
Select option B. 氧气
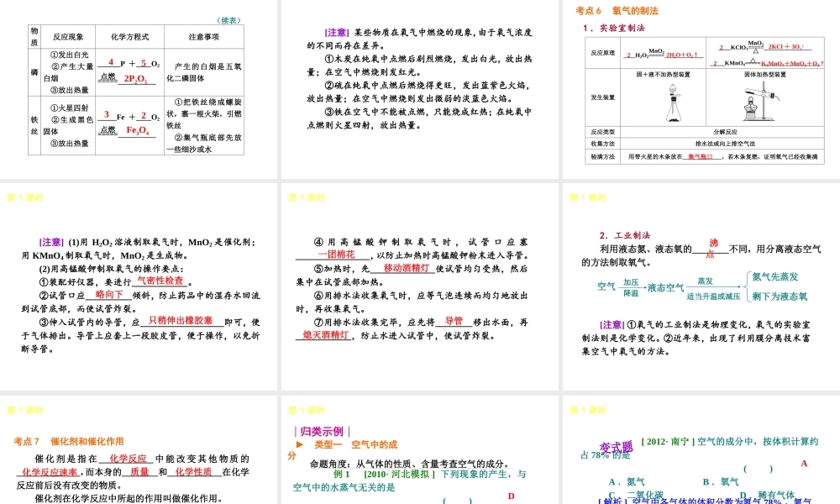pos(721,481)
